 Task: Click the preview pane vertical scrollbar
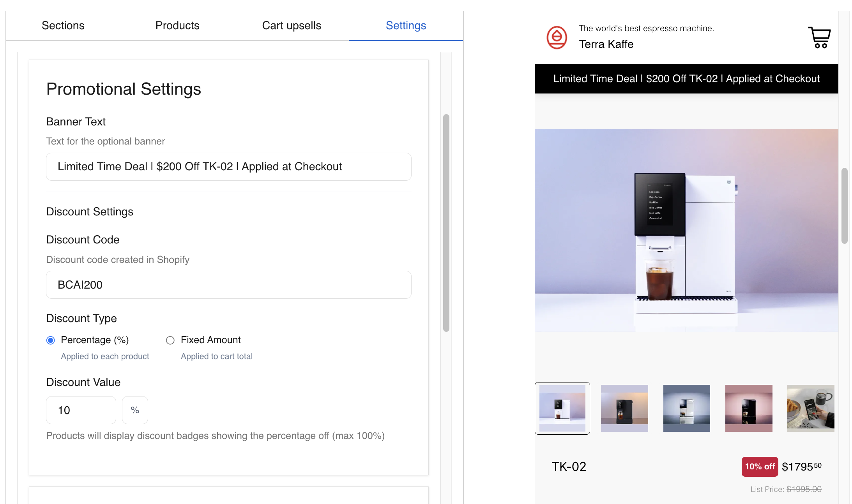coord(845,206)
